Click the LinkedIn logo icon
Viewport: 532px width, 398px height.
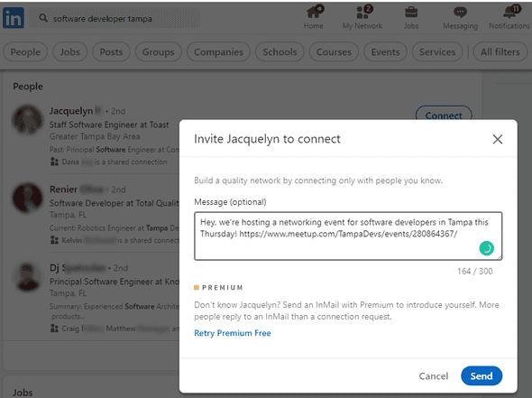click(14, 18)
